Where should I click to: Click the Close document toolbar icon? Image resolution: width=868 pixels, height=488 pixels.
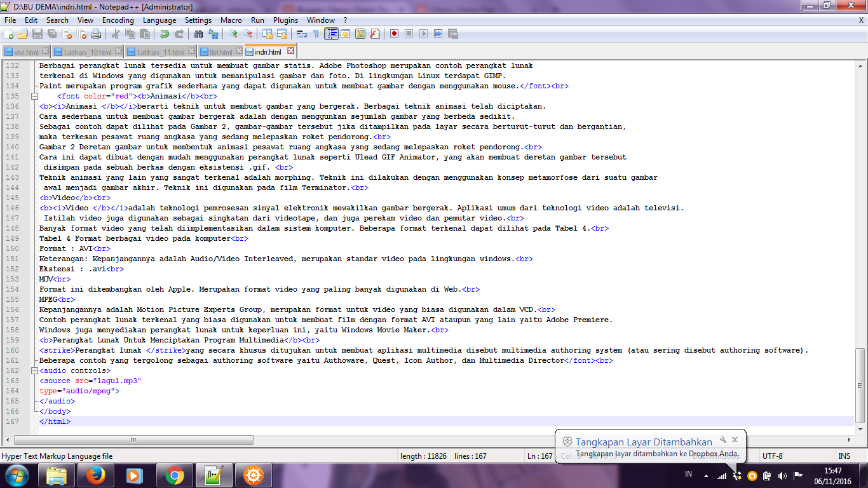pyautogui.click(x=67, y=34)
